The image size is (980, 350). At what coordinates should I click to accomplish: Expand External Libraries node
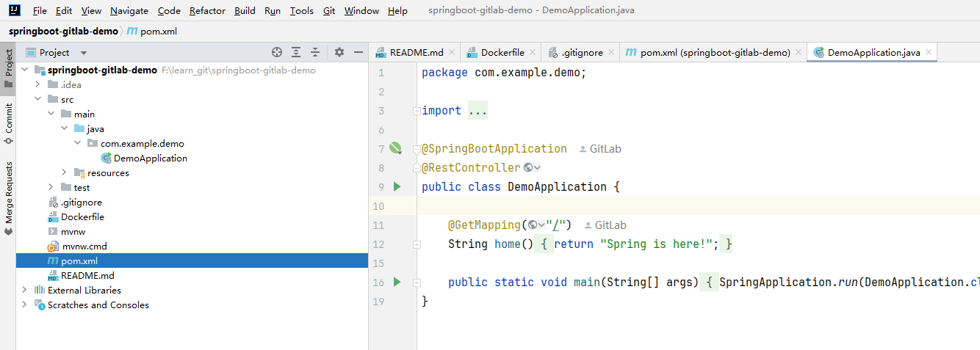tap(24, 291)
